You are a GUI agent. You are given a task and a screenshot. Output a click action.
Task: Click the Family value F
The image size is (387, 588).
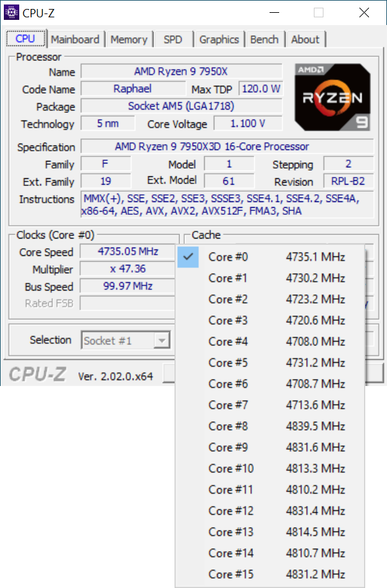[105, 164]
